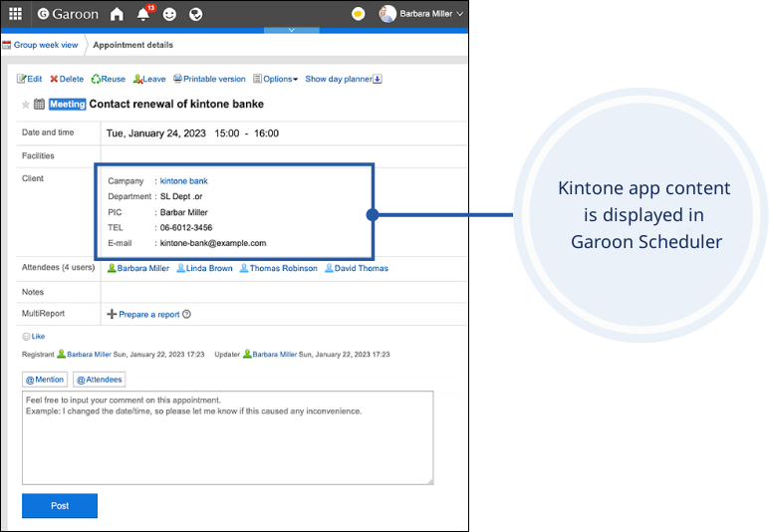Click the PIC value Barbar Miller
Image resolution: width=769 pixels, height=532 pixels.
tap(184, 212)
